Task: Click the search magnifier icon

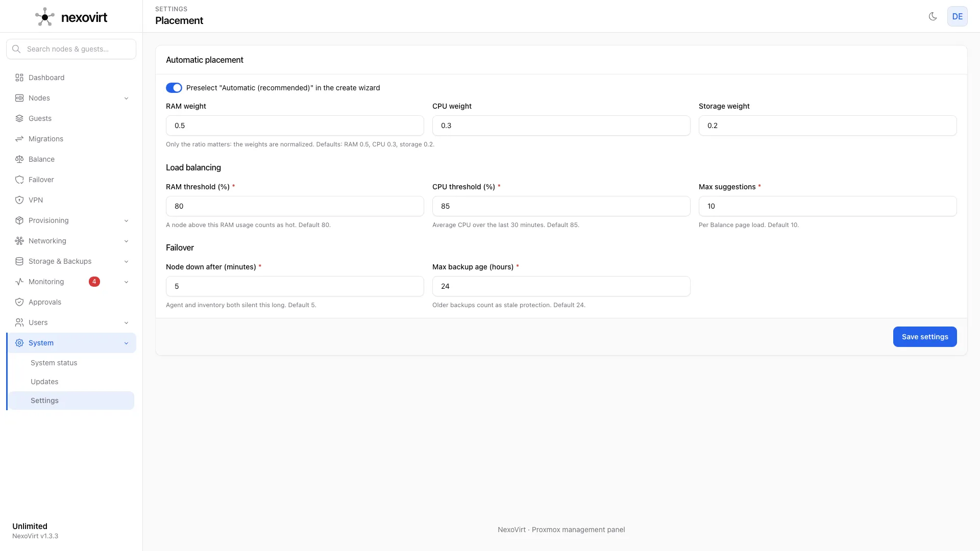Action: (x=16, y=49)
